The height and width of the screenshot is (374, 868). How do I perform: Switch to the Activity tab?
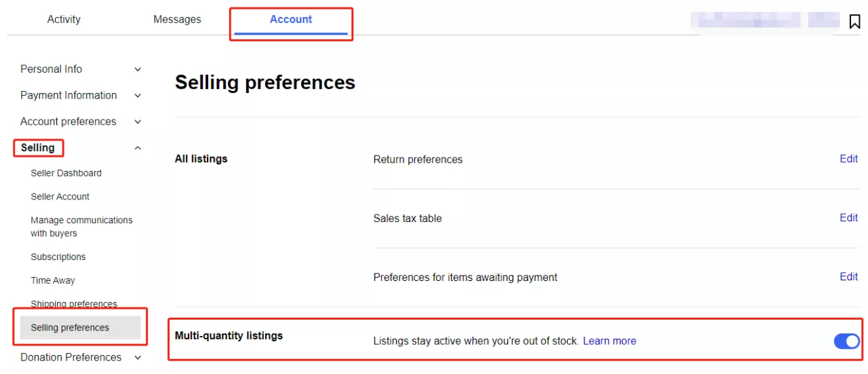[64, 20]
